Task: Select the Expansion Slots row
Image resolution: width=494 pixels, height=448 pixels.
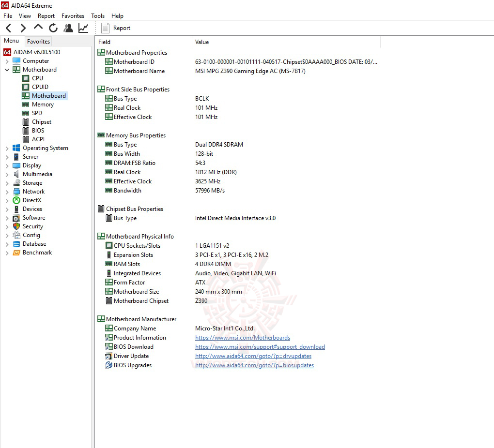Action: [x=238, y=255]
